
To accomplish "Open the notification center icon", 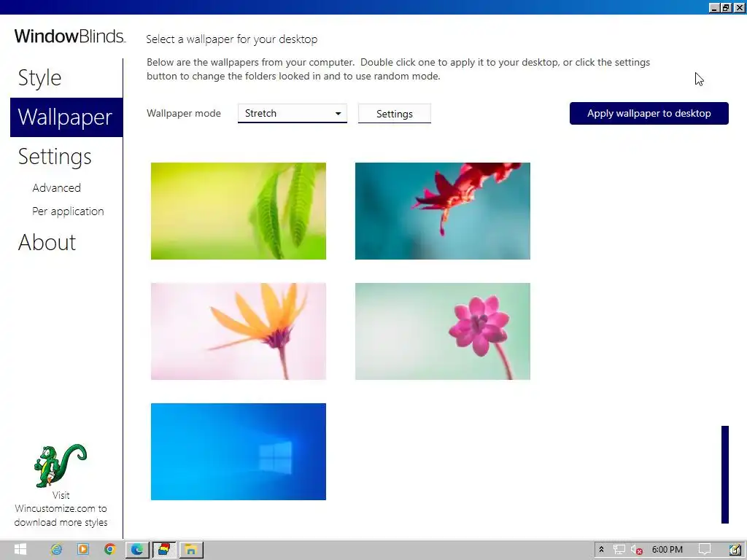I will pyautogui.click(x=704, y=550).
